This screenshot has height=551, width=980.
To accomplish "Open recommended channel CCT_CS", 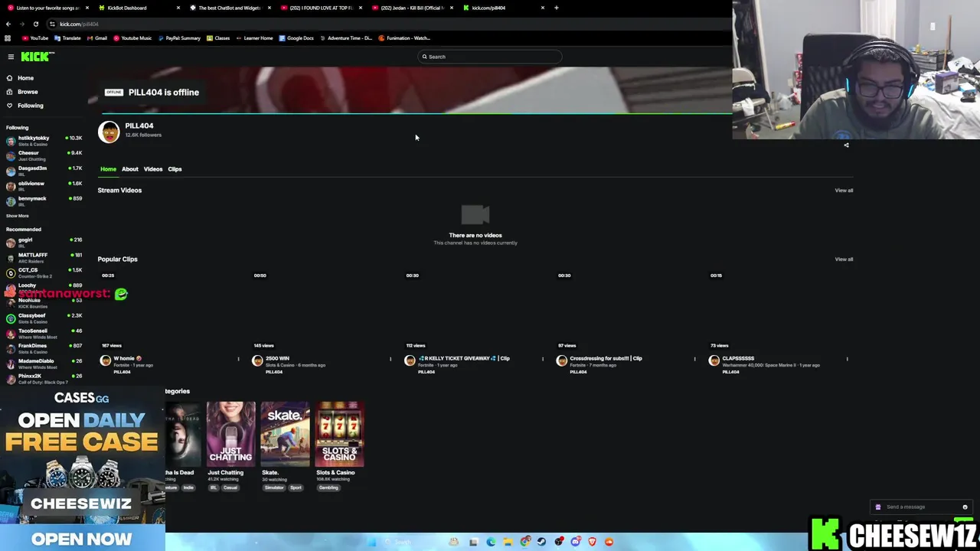I will 43,272.
